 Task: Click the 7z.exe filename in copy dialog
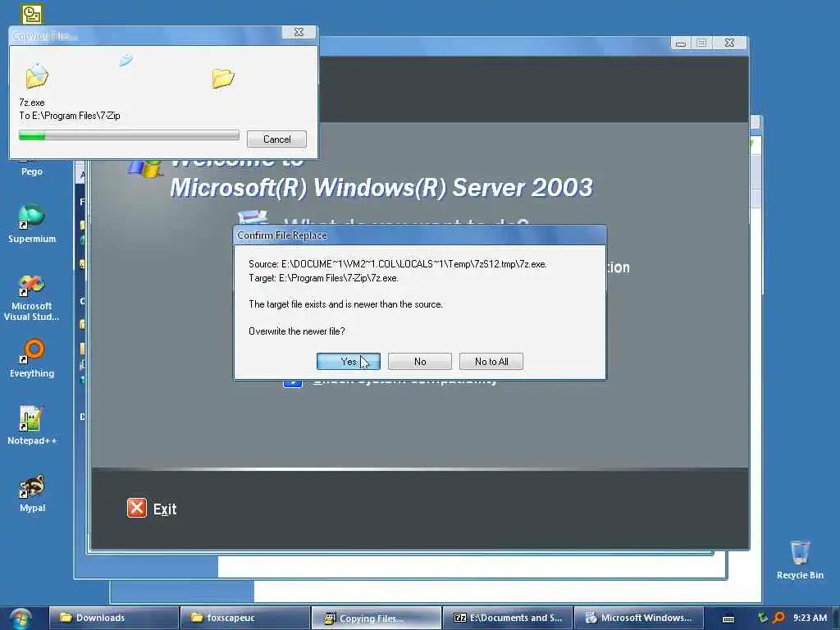(x=32, y=103)
